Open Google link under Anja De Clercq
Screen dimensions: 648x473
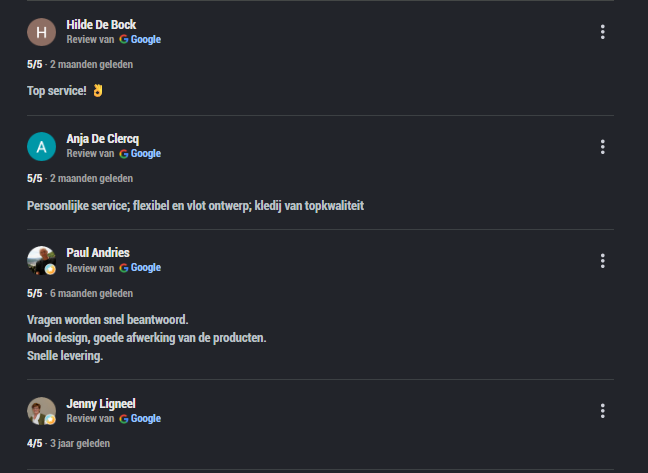pyautogui.click(x=145, y=153)
